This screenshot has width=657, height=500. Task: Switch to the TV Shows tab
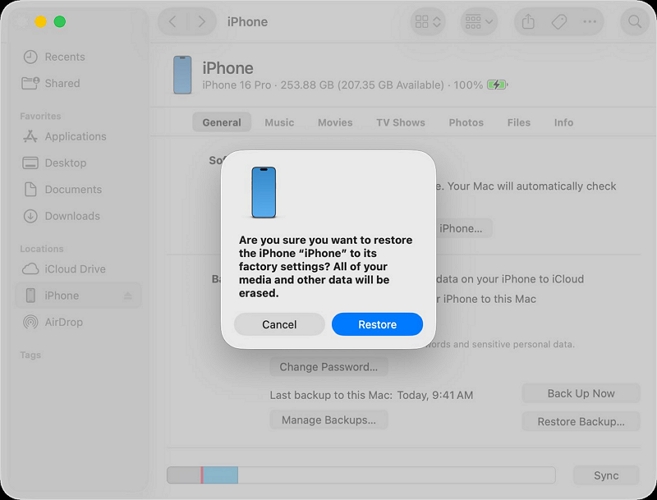click(x=400, y=122)
